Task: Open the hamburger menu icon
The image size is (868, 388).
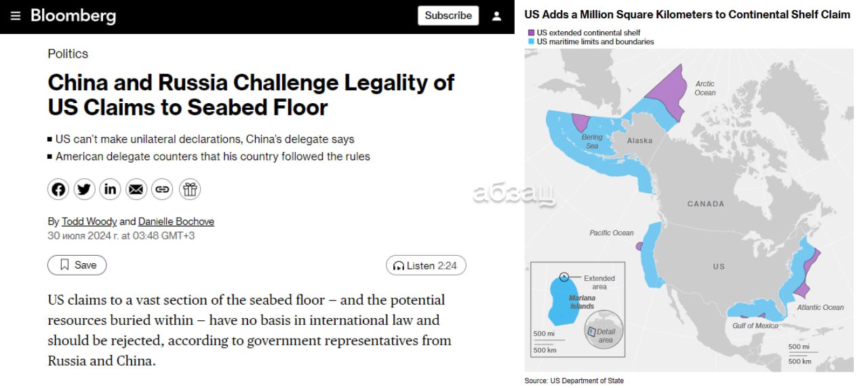Action: pos(16,16)
